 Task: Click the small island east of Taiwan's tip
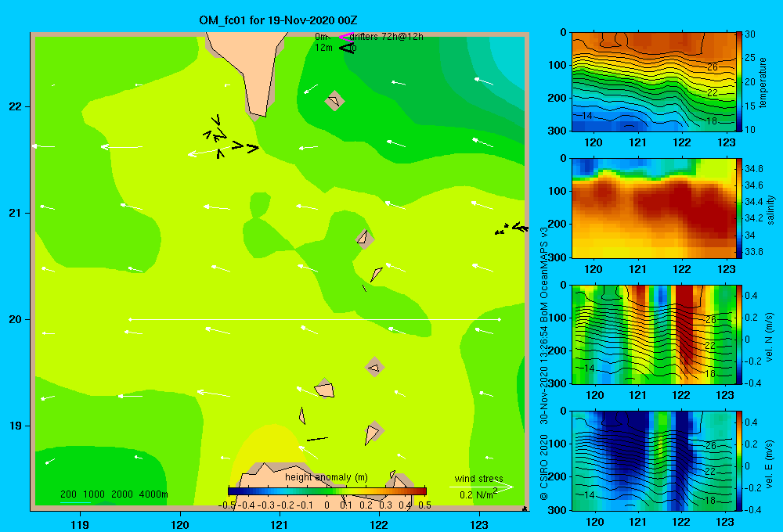click(x=334, y=101)
